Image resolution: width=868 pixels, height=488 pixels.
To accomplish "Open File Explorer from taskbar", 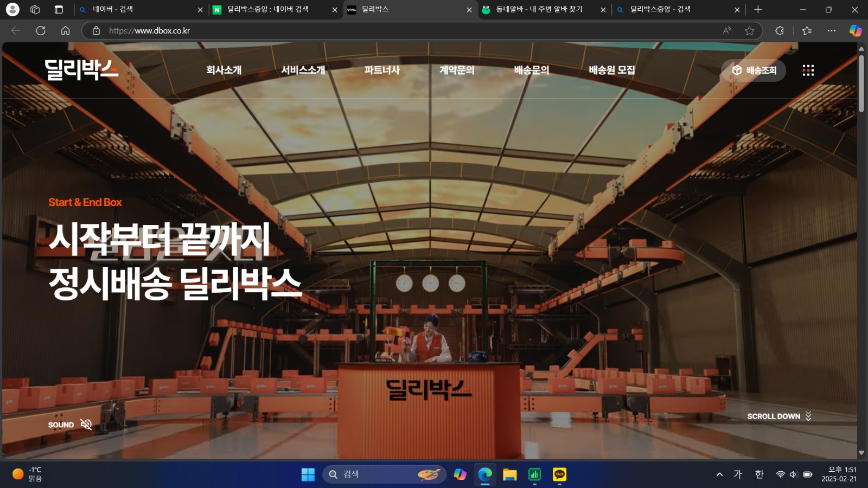I will (510, 474).
